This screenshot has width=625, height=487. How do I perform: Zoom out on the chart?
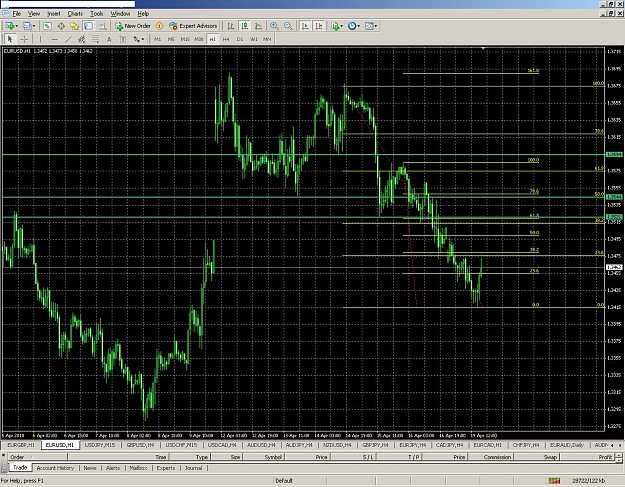click(x=288, y=26)
